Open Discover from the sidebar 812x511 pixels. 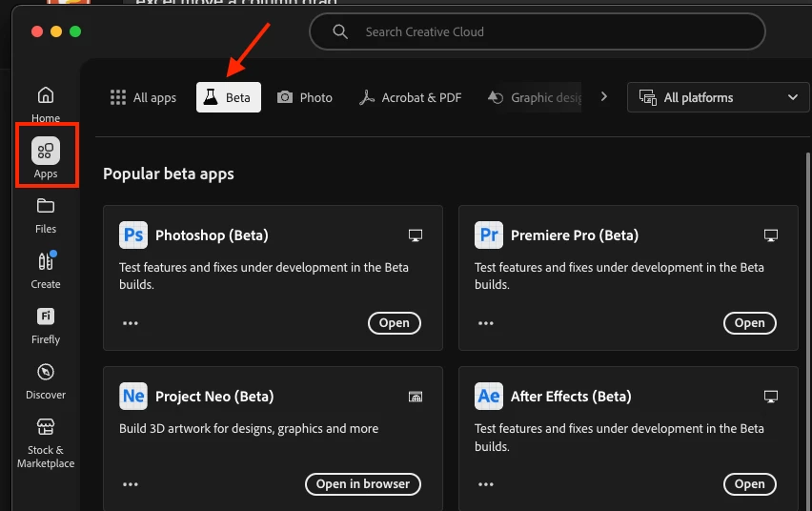[46, 381]
